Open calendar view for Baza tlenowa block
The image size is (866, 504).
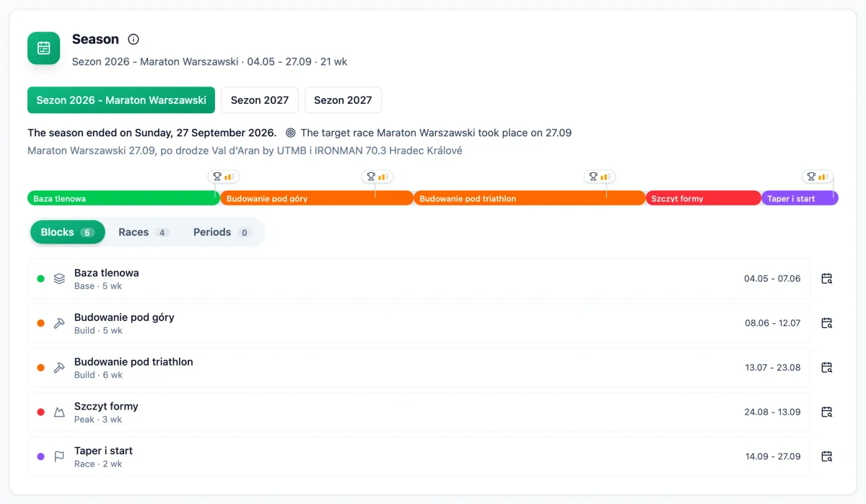[827, 278]
